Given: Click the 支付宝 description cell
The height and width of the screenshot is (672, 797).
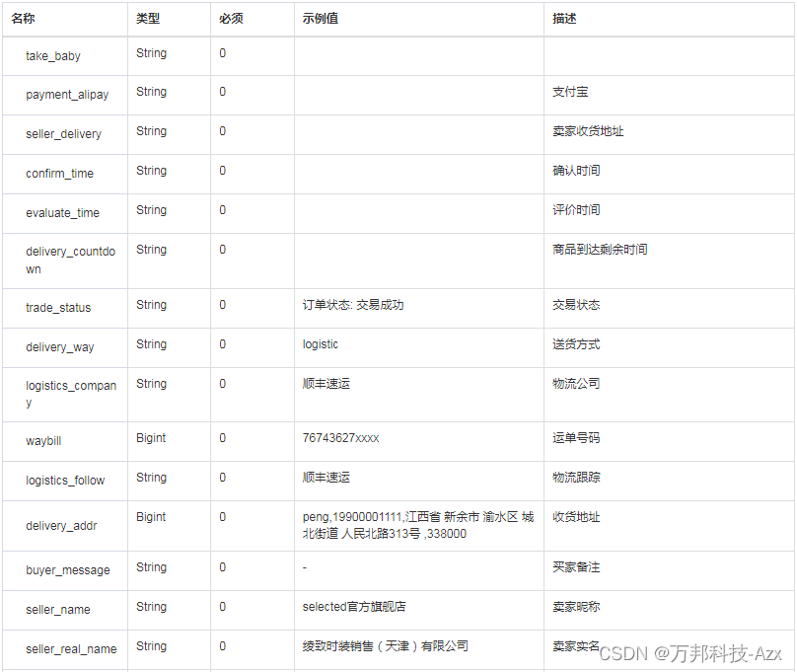Looking at the screenshot, I should (570, 92).
